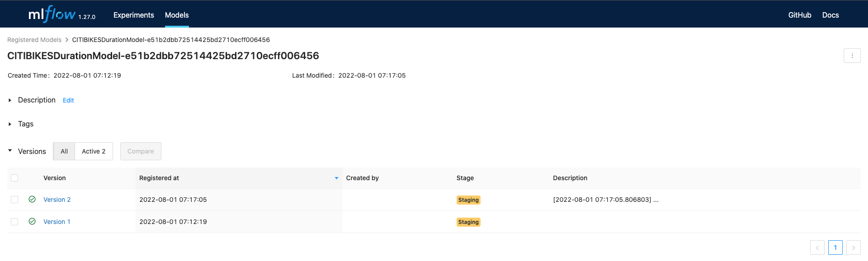The image size is (868, 261).
Task: Edit the model description
Action: click(x=68, y=100)
